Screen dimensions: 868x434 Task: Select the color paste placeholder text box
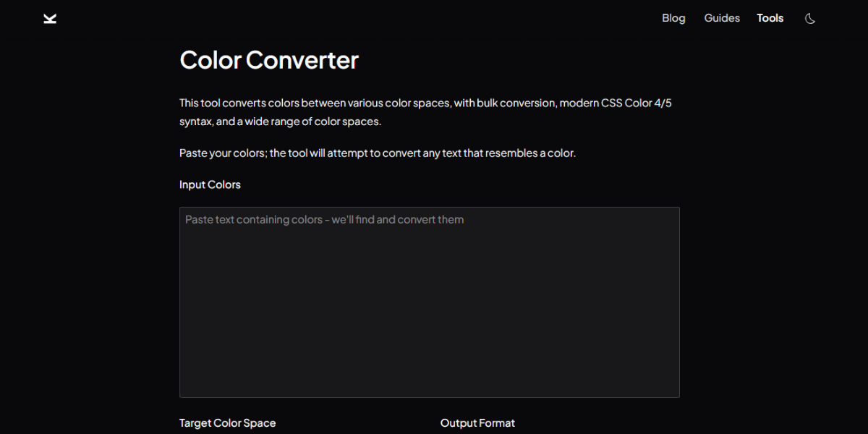[429, 302]
